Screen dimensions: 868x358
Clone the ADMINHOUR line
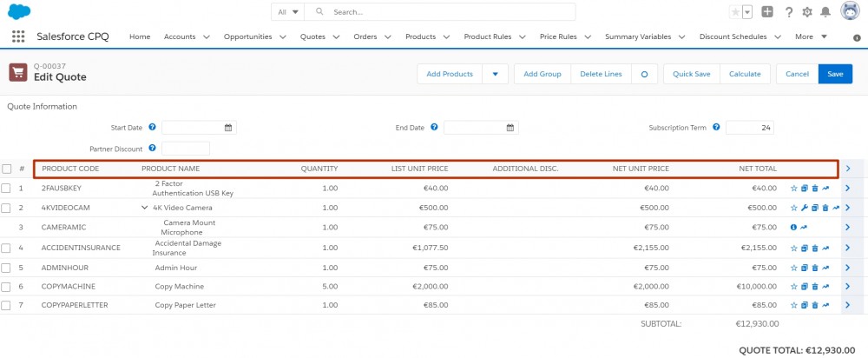[x=805, y=268]
